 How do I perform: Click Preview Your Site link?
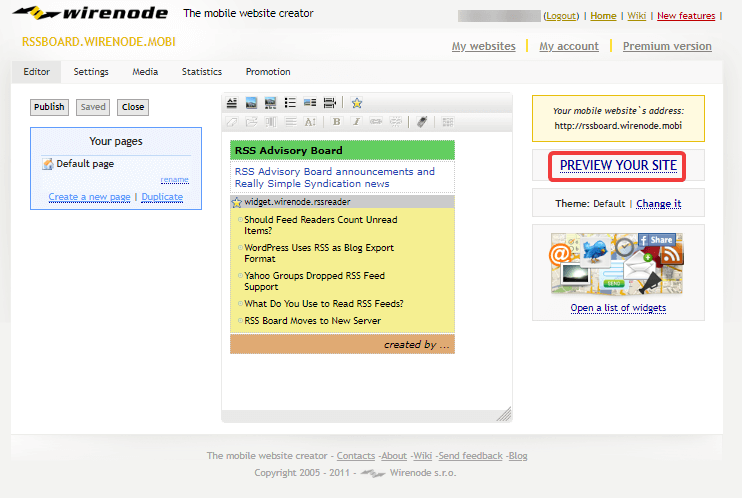618,165
